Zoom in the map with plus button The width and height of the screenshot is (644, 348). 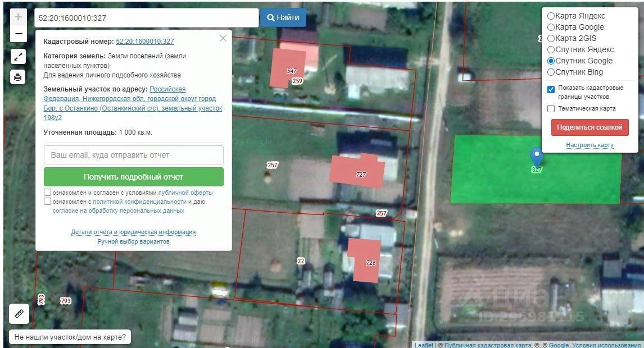18,17
